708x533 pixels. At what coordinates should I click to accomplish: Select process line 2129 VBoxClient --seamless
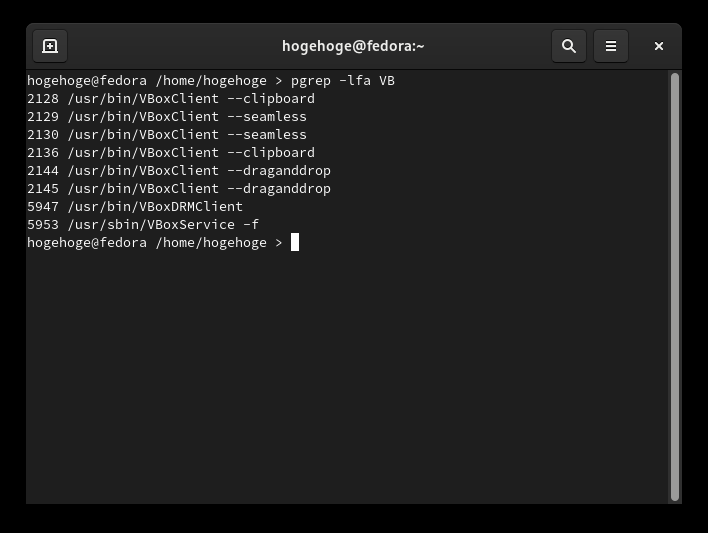coord(167,117)
